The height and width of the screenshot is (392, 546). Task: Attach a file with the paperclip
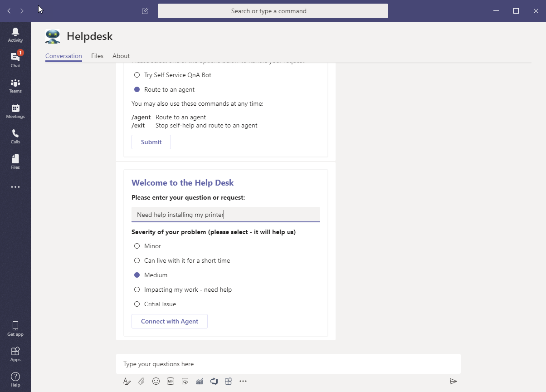tap(141, 381)
